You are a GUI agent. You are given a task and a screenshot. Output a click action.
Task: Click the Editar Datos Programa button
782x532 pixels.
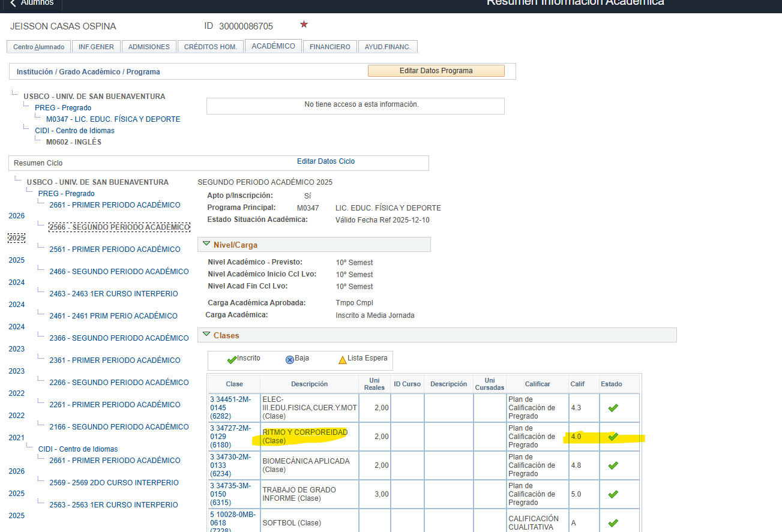(436, 71)
